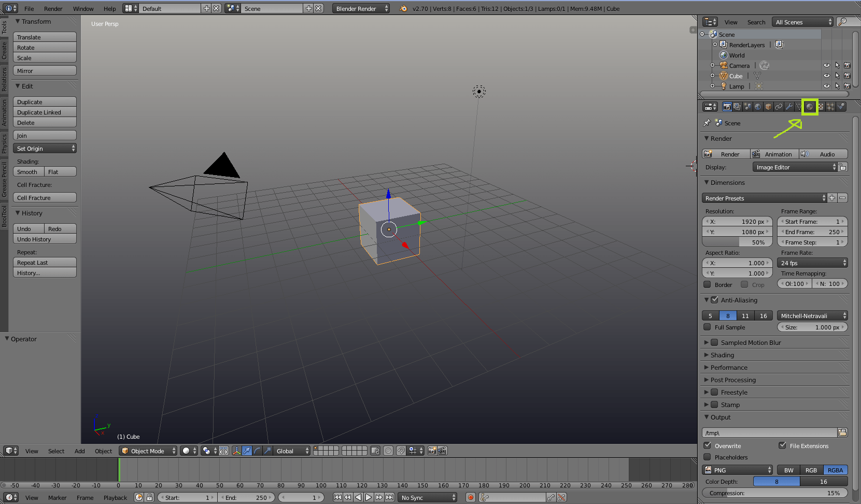Open the Add menu in the 3D viewport
Image resolution: width=861 pixels, height=504 pixels.
[x=79, y=451]
